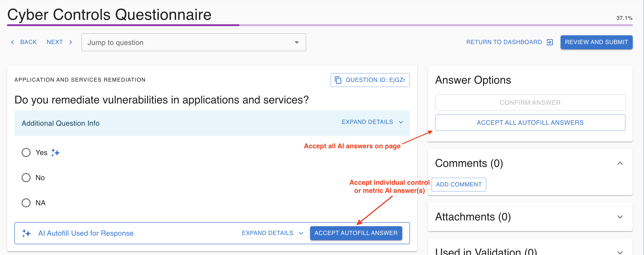Click the Answer Options heading
Viewport: 644px width, 255px height.
(x=473, y=80)
